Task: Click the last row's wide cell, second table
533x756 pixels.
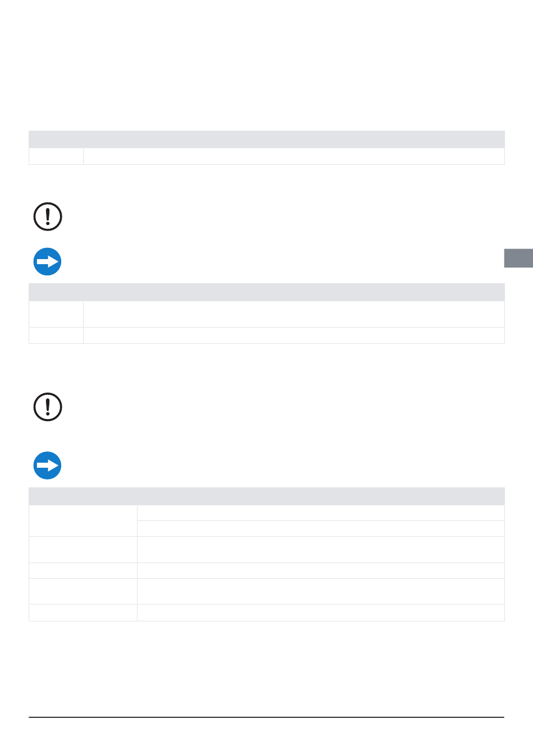Action: 294,335
